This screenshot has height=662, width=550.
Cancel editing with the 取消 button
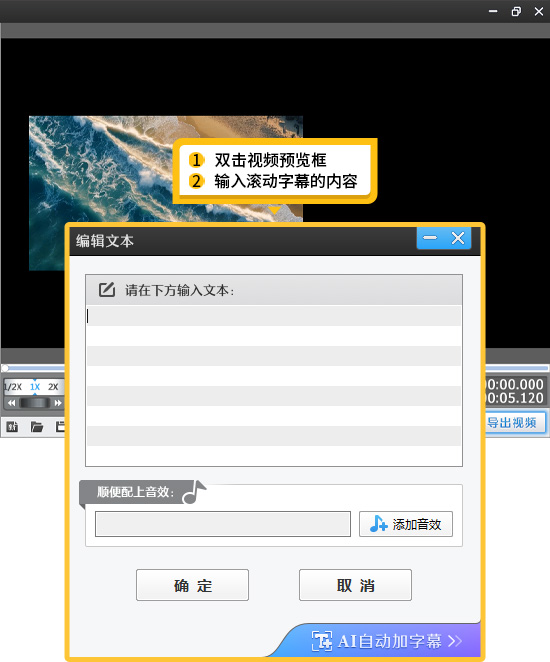355,585
